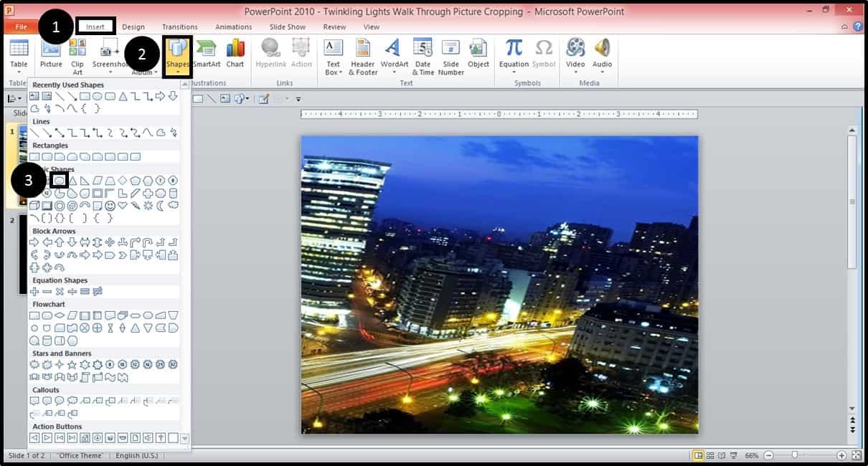Select the Cloud Callout shape
This screenshot has width=868, height=466.
(x=72, y=401)
